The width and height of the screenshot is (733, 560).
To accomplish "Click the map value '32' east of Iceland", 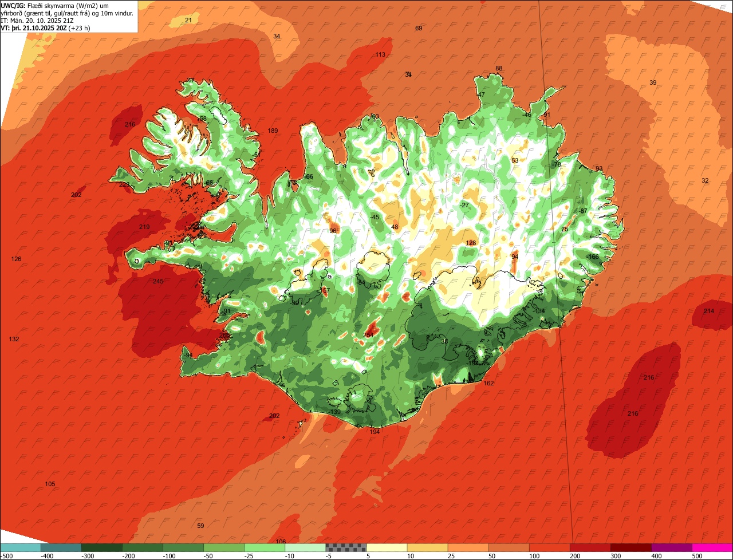I will point(705,181).
